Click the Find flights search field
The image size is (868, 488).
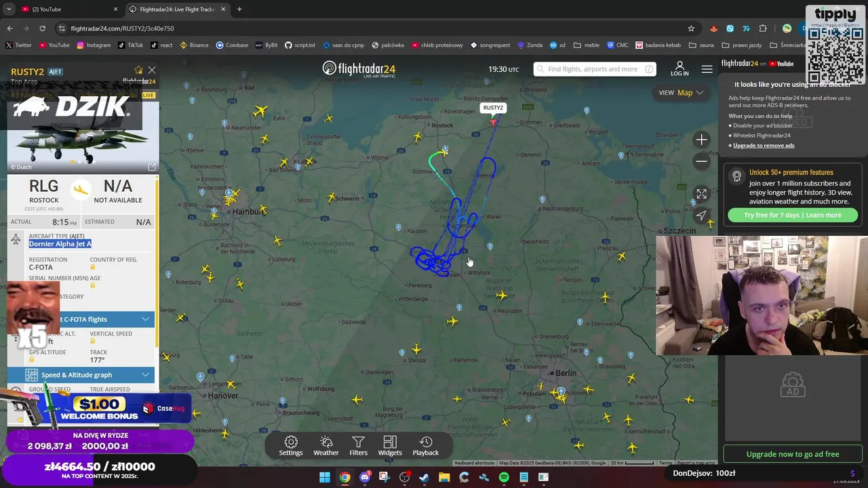click(595, 69)
